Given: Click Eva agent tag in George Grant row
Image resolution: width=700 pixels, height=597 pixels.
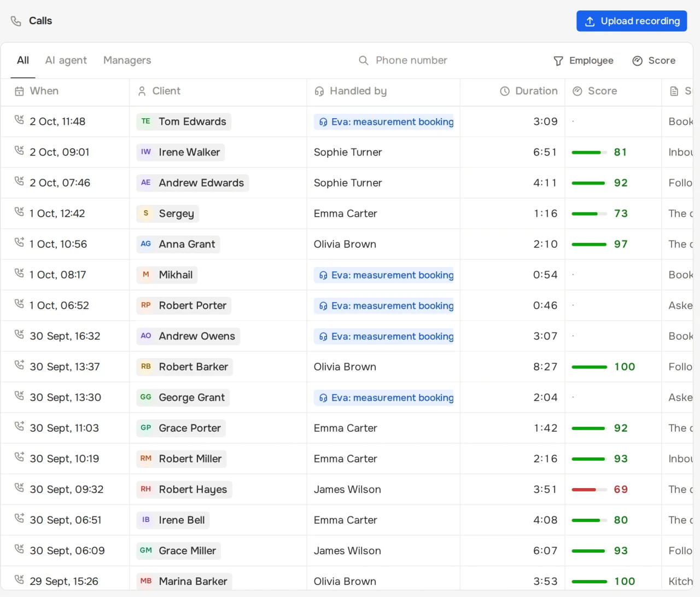Looking at the screenshot, I should click(384, 397).
